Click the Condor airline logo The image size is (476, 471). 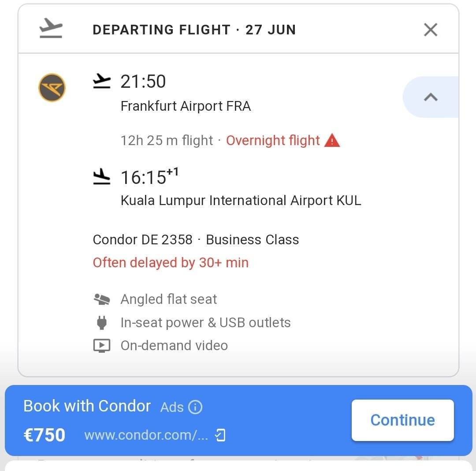pos(52,87)
